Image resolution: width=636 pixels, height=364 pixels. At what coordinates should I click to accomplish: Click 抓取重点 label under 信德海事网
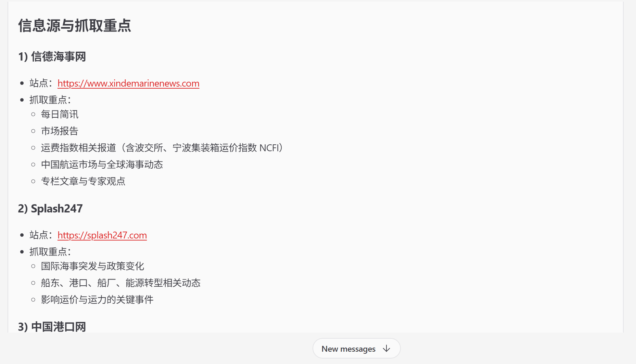pos(50,100)
